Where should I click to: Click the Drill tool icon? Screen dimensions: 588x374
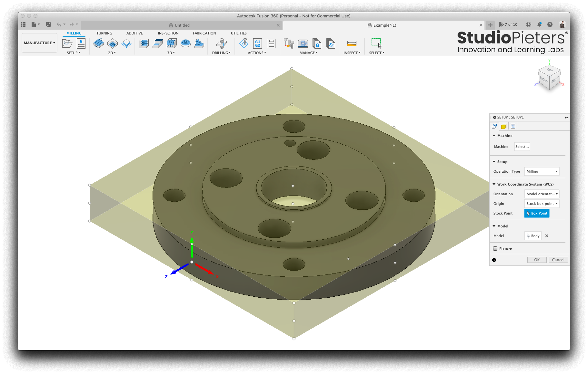click(x=221, y=43)
